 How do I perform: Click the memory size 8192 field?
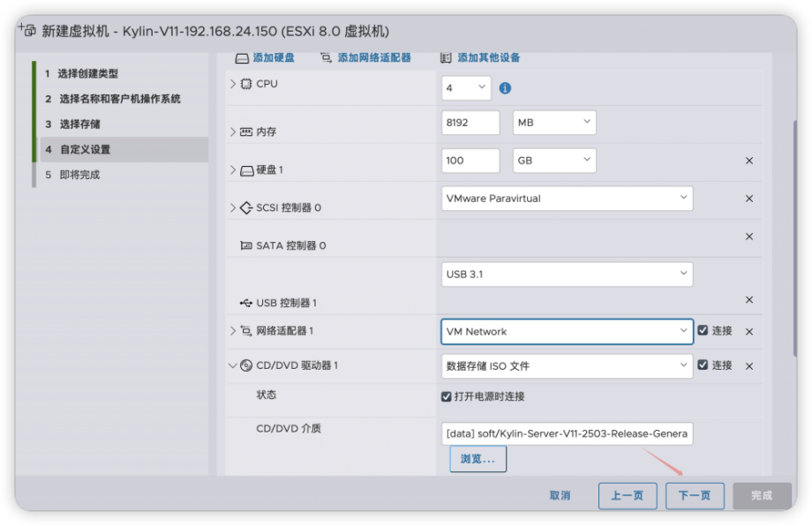pos(470,123)
